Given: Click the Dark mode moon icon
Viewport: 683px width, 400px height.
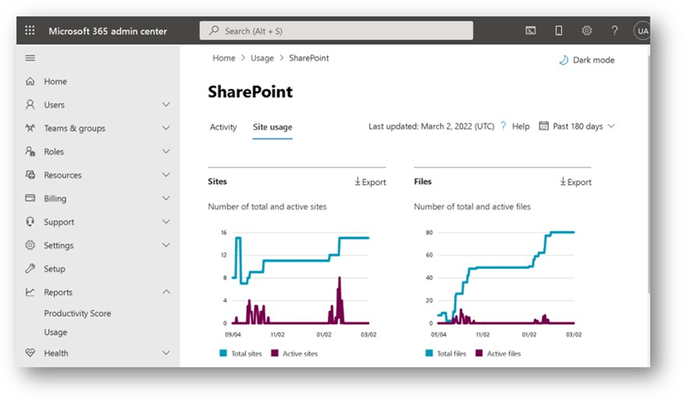Looking at the screenshot, I should tap(564, 60).
